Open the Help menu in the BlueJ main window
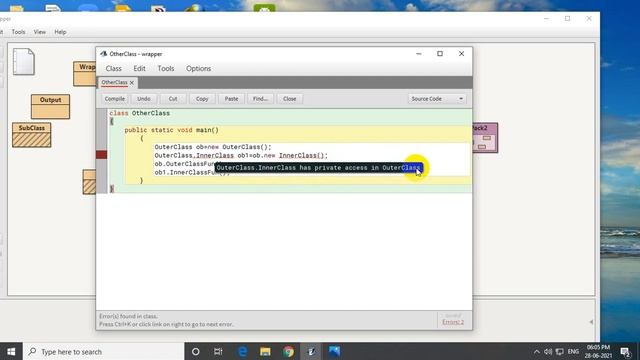The width and height of the screenshot is (640, 360). pyautogui.click(x=60, y=32)
